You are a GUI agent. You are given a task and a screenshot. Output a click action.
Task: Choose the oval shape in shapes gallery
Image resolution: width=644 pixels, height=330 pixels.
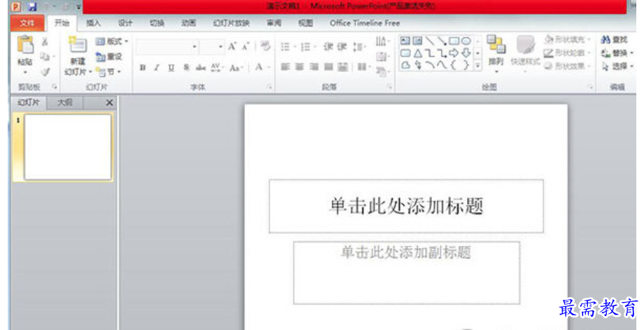tap(466, 41)
